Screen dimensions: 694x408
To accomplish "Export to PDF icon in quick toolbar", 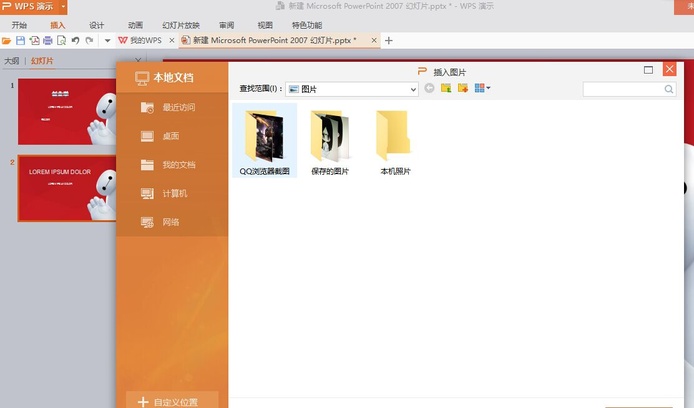I will (x=35, y=41).
